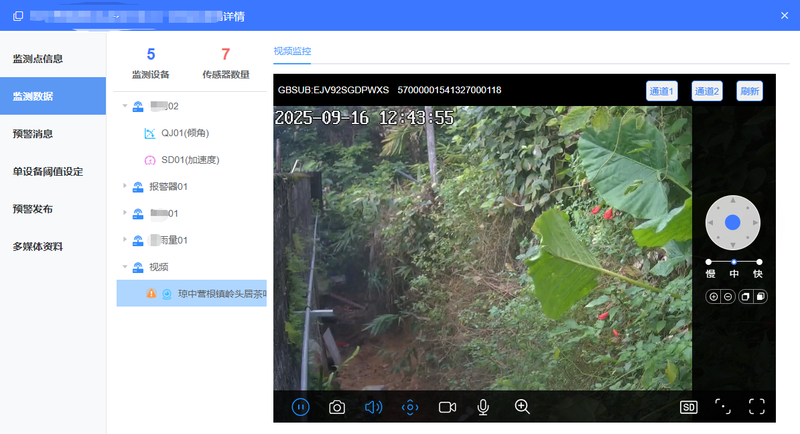
Task: Enable the microphone talk icon
Action: [x=484, y=407]
